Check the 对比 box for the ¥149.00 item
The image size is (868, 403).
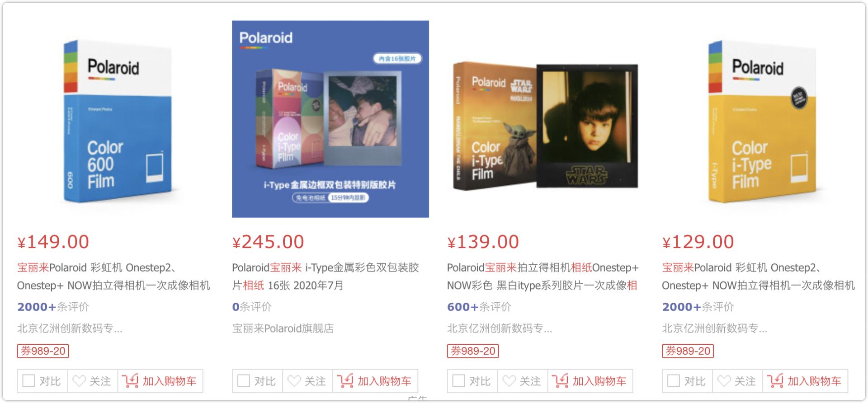click(28, 381)
